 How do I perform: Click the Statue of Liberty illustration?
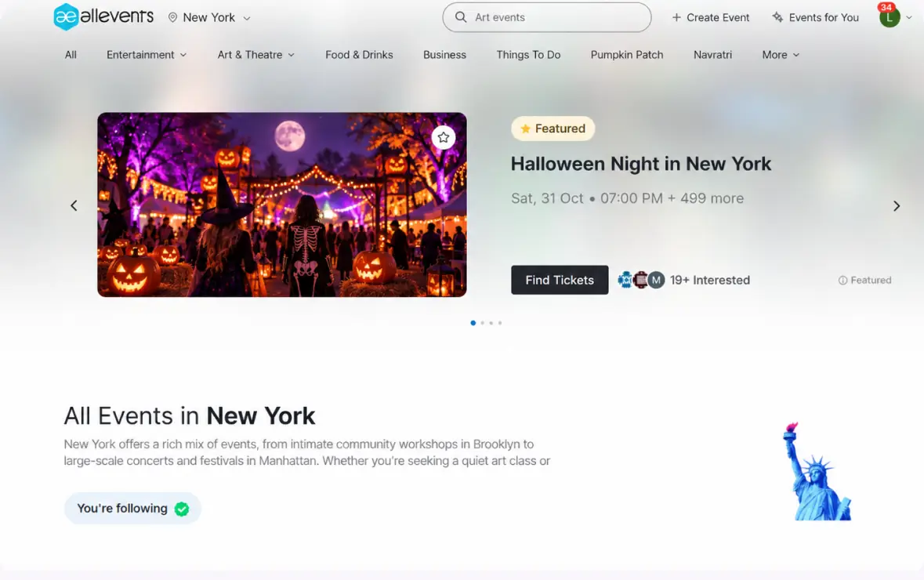click(x=817, y=471)
